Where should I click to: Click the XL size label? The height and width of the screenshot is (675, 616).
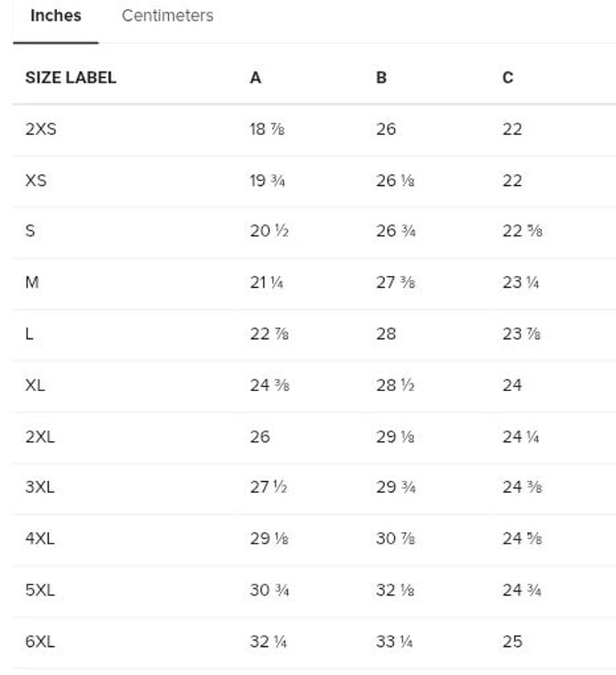coord(35,385)
